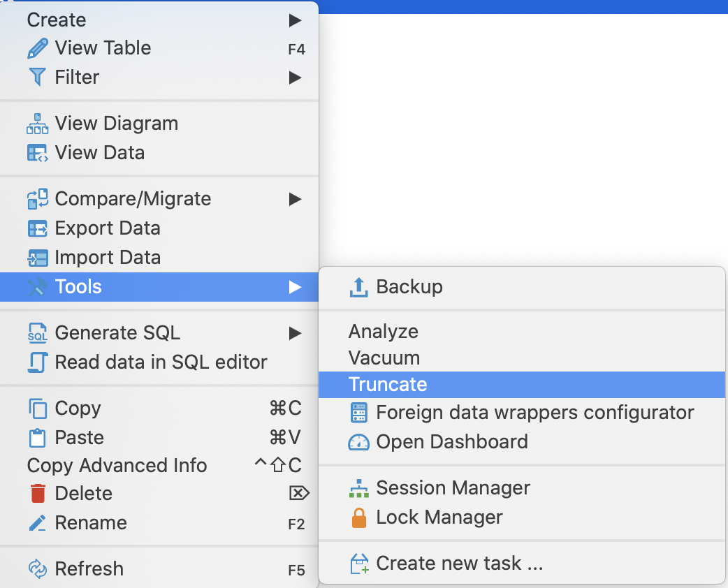Select the Session Manager icon
The height and width of the screenshot is (588, 728).
pyautogui.click(x=358, y=487)
